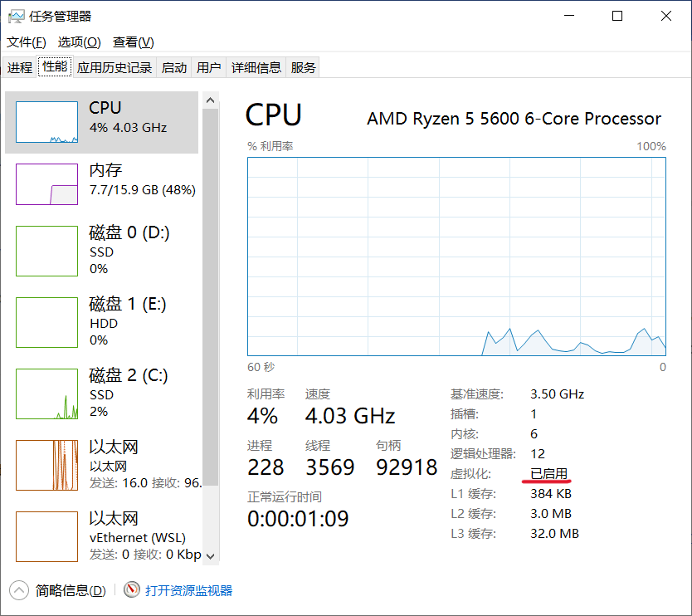Open the 文件(F) menu
Viewport: 692px width, 616px height.
click(x=26, y=42)
